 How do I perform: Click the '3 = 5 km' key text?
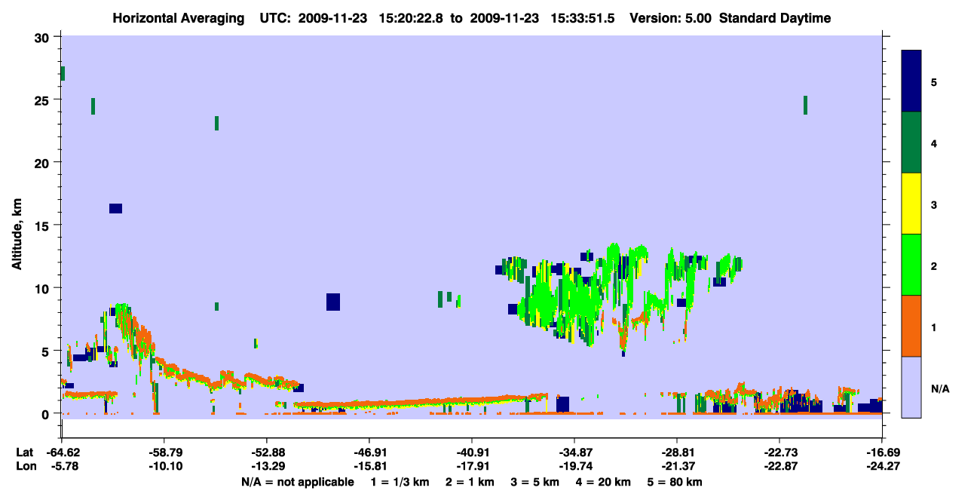(534, 482)
